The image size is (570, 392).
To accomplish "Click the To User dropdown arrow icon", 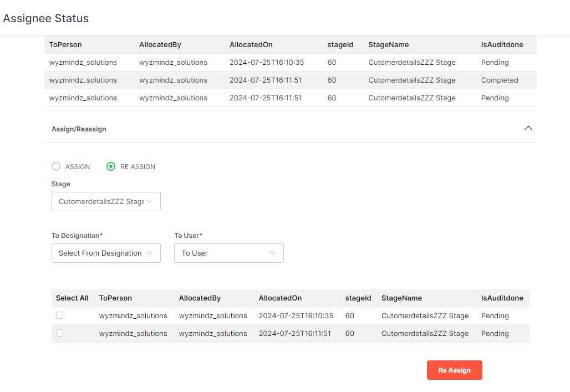I will click(272, 253).
